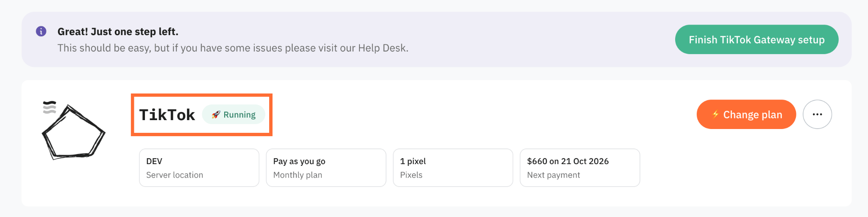Click the Running status badge
The height and width of the screenshot is (217, 868).
click(234, 115)
